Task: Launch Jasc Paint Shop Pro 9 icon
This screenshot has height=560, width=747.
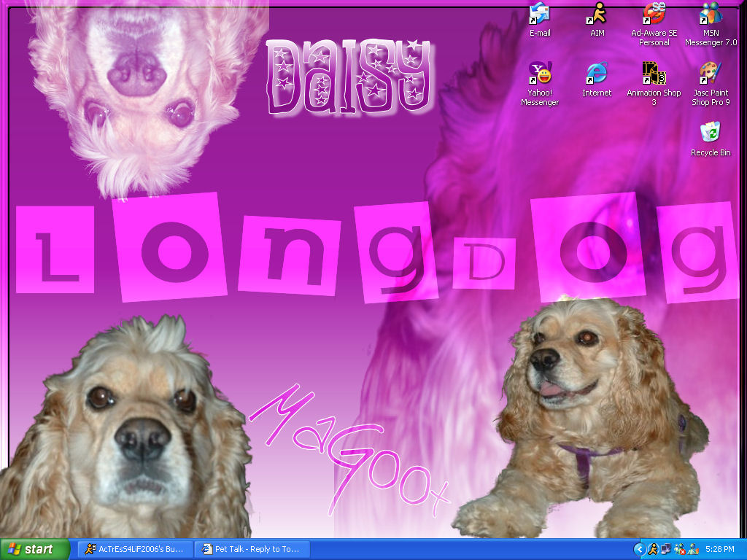Action: tap(711, 84)
